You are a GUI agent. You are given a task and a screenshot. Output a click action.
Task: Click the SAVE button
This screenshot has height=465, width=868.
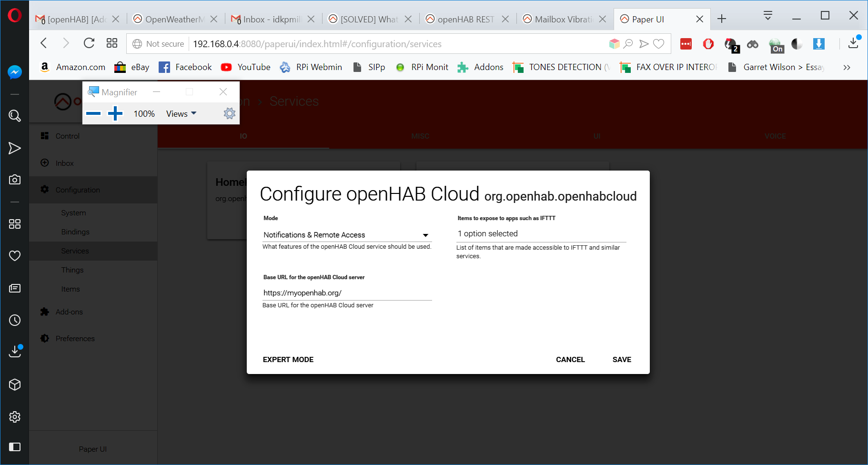click(x=622, y=360)
